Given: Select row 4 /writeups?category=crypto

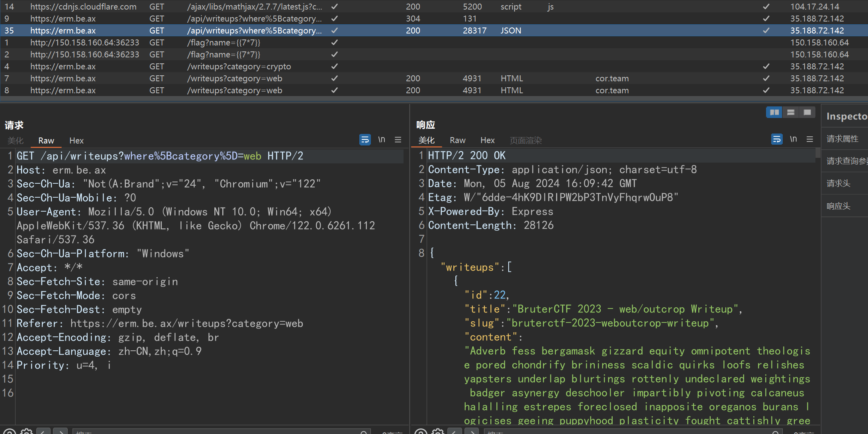Looking at the screenshot, I should pyautogui.click(x=434, y=67).
